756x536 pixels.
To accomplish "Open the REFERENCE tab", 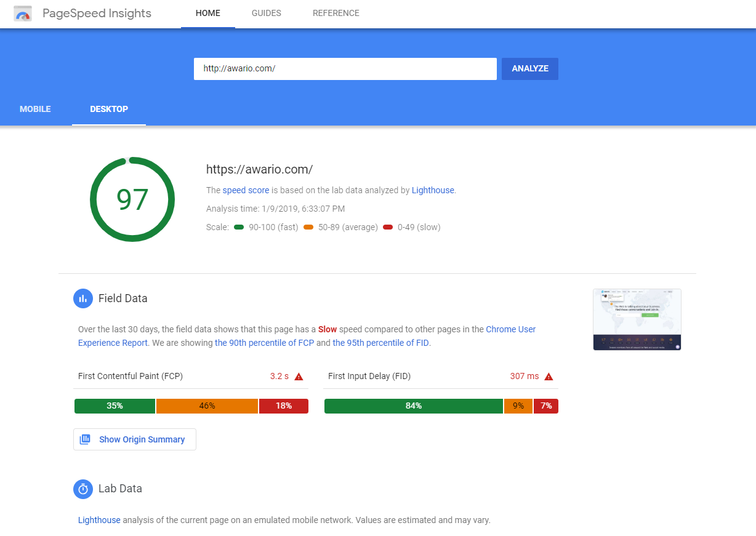I will [x=336, y=14].
